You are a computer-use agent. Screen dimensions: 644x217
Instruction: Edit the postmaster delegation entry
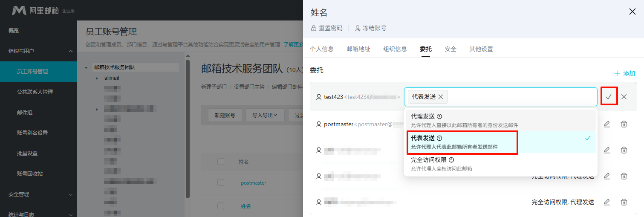click(x=607, y=124)
